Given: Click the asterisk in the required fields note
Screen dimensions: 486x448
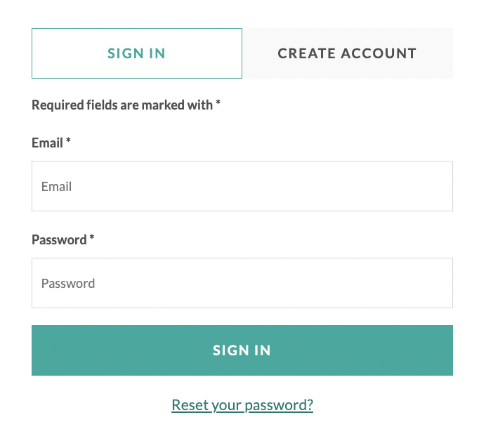Looking at the screenshot, I should [x=218, y=104].
